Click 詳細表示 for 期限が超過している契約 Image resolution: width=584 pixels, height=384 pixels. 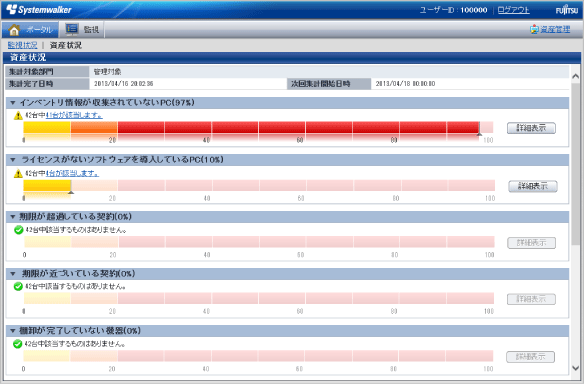(531, 243)
